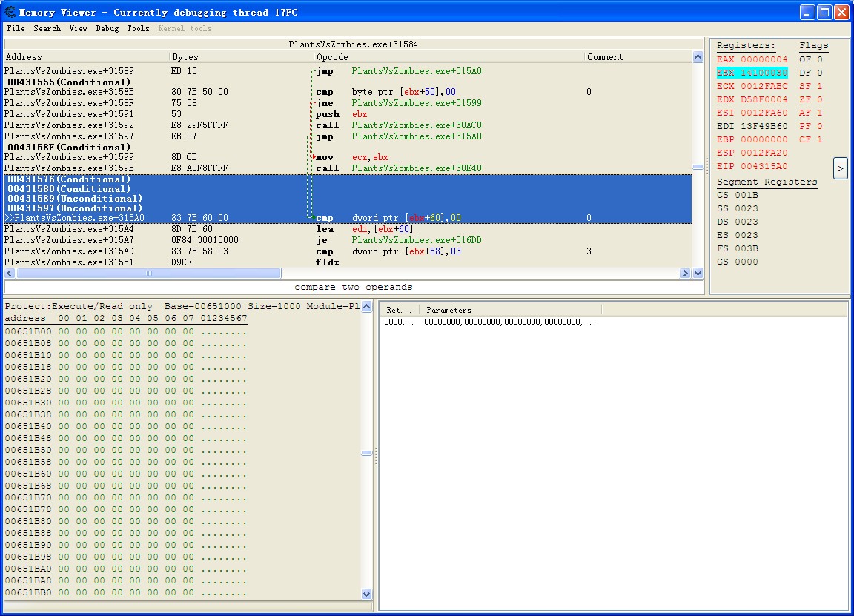This screenshot has width=854, height=616.
Task: Click the Address column header
Action: tap(87, 56)
